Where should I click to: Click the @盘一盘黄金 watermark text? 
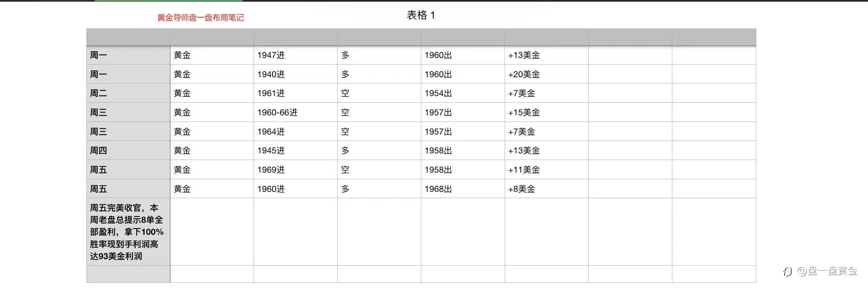[x=827, y=271]
